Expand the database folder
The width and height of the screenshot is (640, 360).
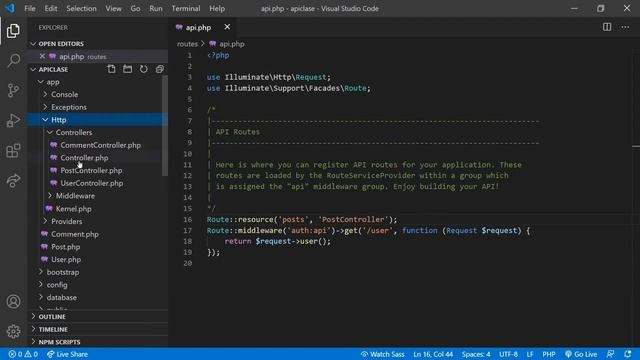[x=98, y=297]
